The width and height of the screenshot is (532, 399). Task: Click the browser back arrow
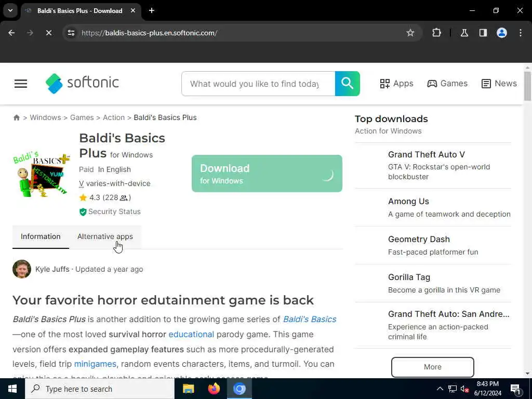coord(11,33)
